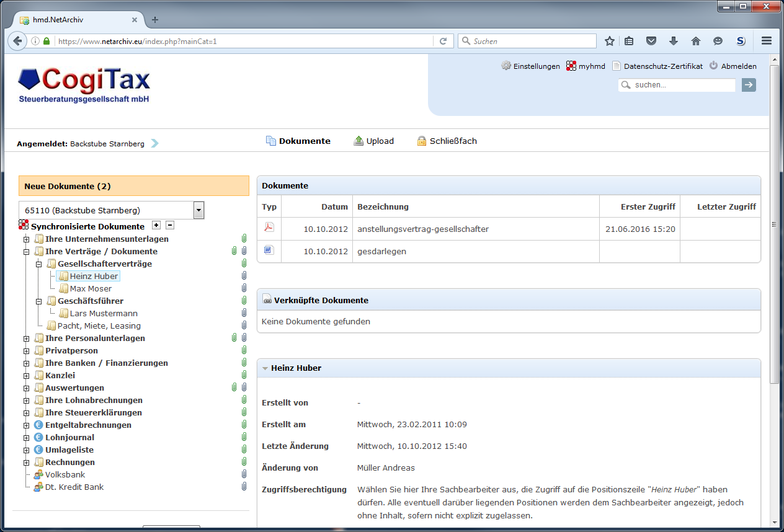The height and width of the screenshot is (532, 784).
Task: Click inside the suchen search field
Action: 676,85
